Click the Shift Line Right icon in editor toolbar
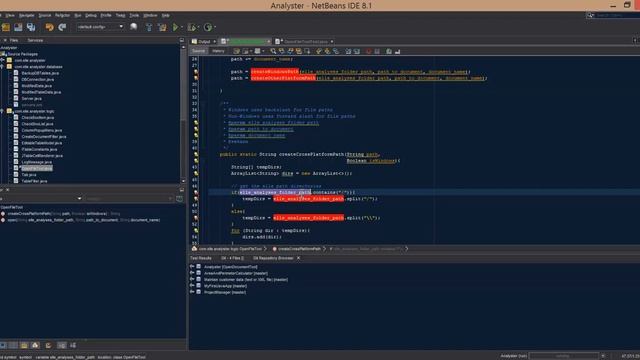 (357, 51)
